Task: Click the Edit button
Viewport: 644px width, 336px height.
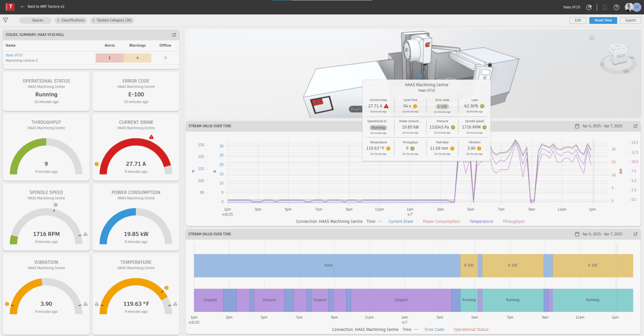Action: coord(578,20)
